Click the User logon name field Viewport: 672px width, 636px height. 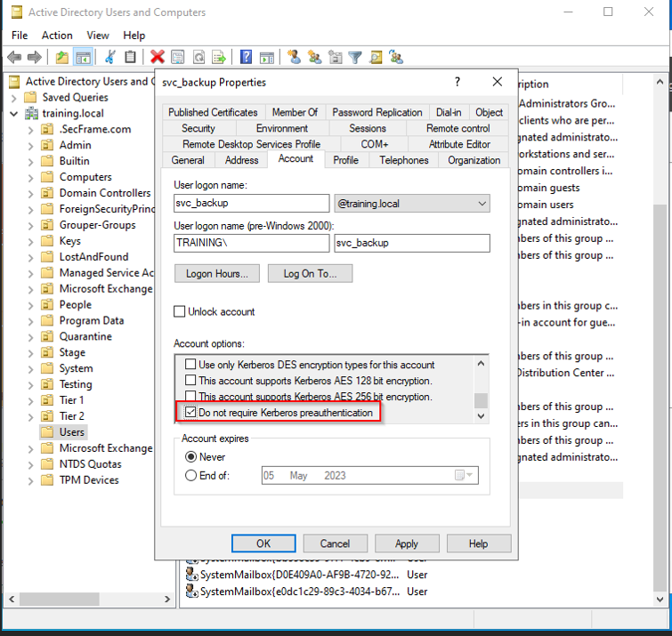click(252, 204)
